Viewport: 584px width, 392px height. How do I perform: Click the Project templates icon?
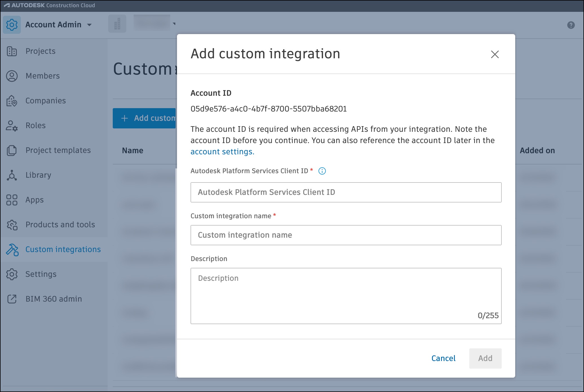tap(12, 150)
